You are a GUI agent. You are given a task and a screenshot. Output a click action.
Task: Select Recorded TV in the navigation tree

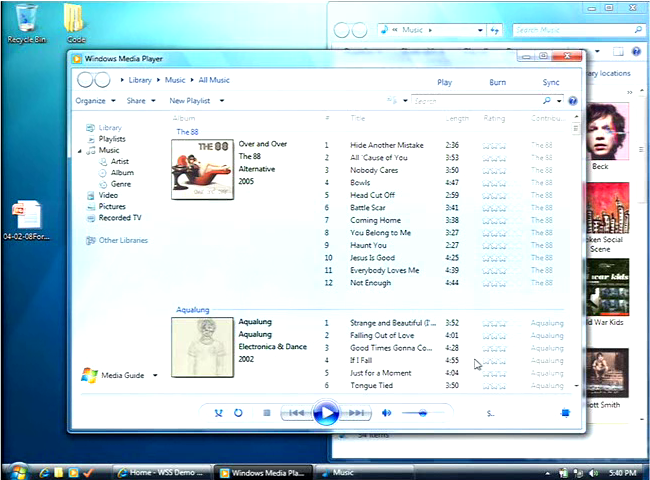pos(120,218)
